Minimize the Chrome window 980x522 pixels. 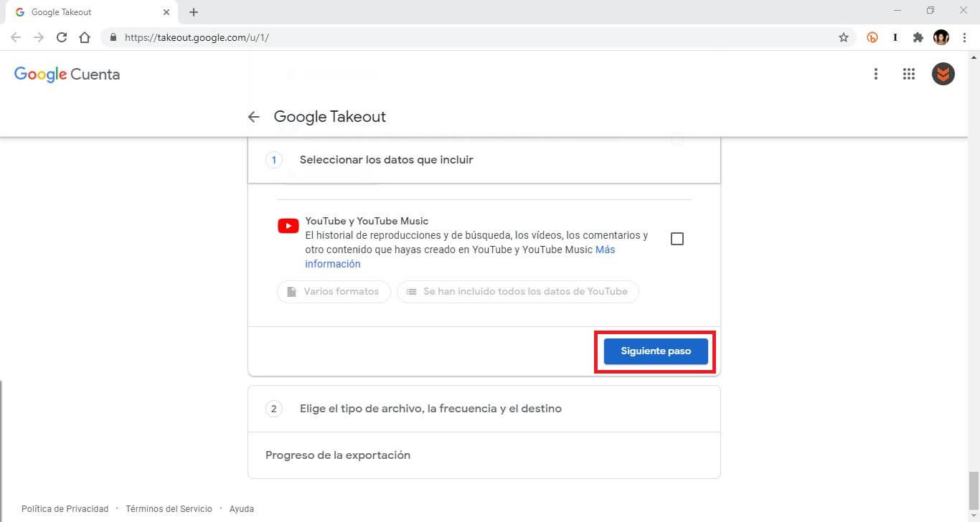pos(898,11)
